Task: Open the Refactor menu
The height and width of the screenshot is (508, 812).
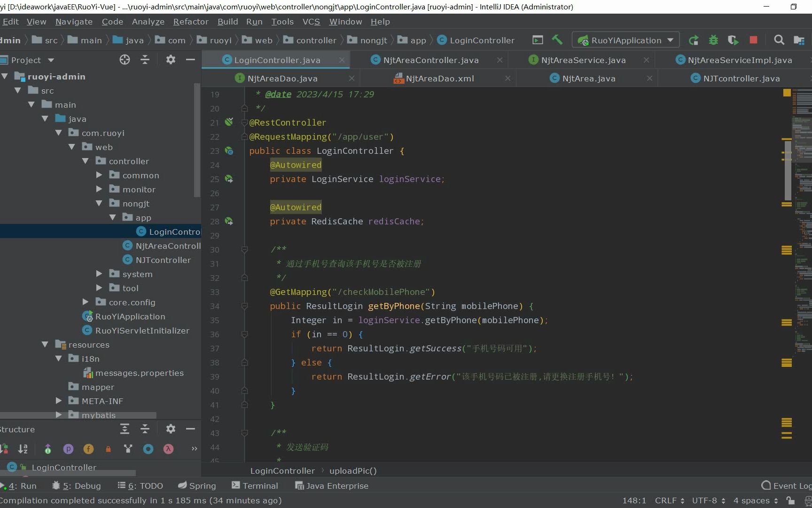Action: 191,22
